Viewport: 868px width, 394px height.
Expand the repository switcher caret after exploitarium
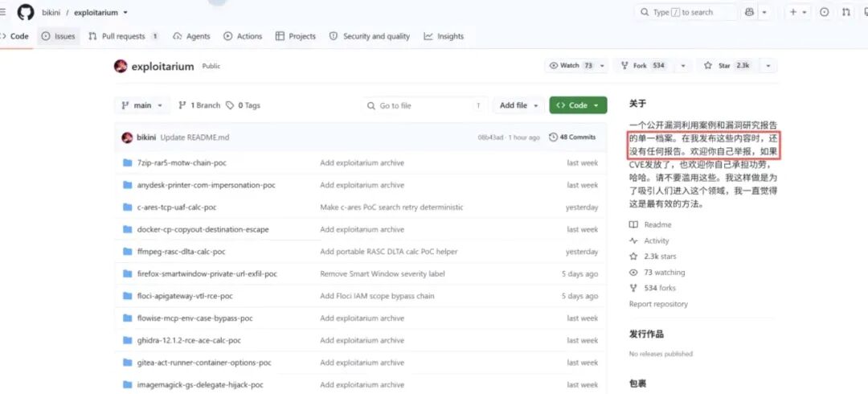[x=125, y=12]
